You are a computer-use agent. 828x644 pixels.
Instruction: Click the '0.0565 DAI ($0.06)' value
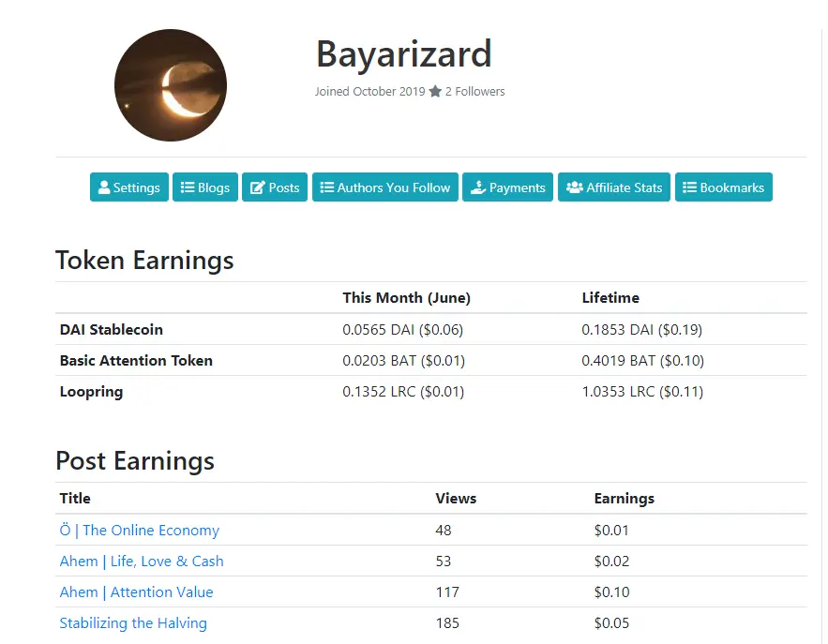point(403,330)
